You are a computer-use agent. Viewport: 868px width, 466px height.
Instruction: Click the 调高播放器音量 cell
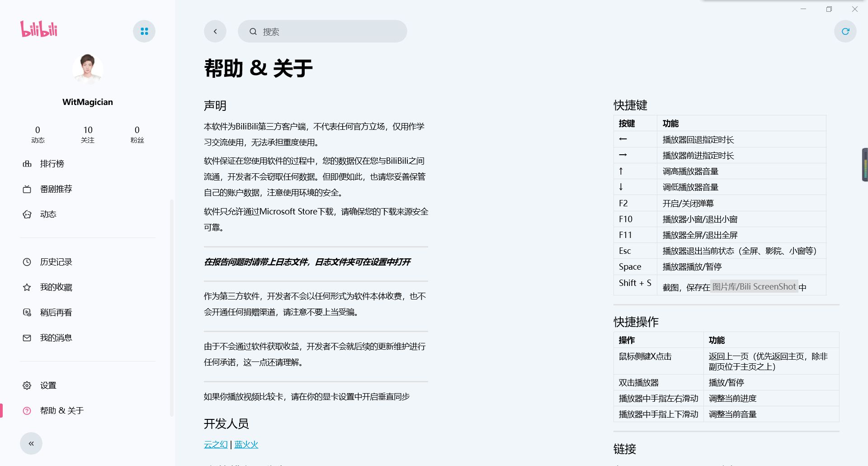[x=741, y=171]
